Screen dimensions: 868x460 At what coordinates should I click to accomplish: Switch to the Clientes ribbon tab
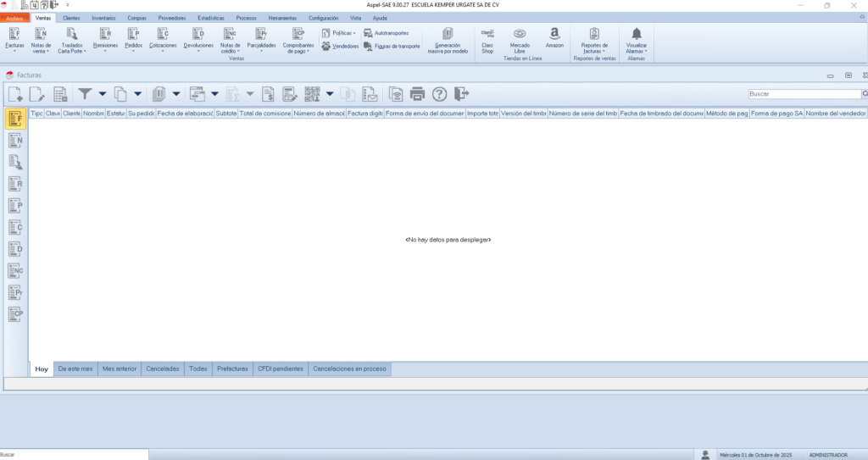tap(71, 19)
